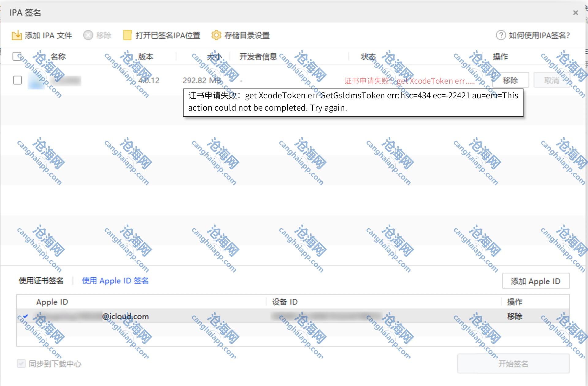
Task: Toggle the select-all checkbox in table header
Action: [17, 56]
